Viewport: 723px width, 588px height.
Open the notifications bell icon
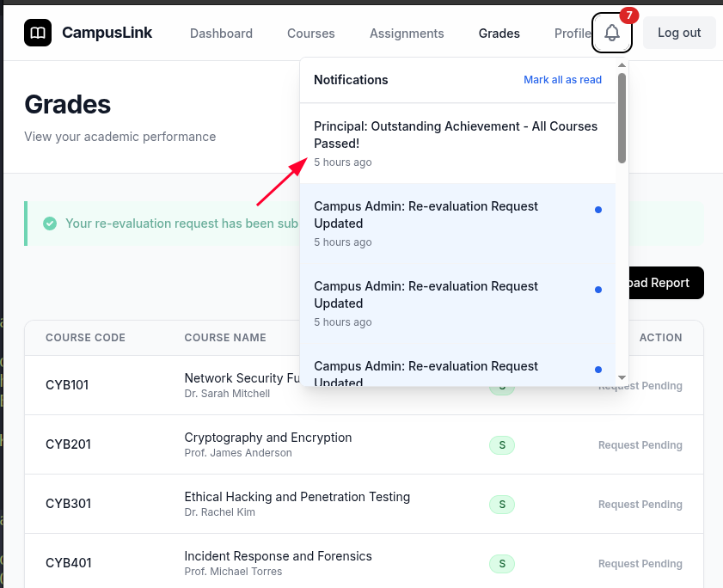[x=612, y=34]
